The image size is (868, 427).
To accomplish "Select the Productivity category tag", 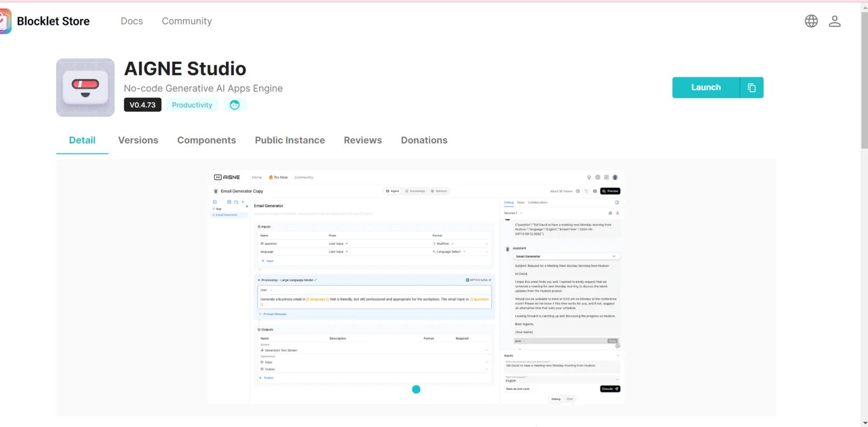I will (192, 105).
